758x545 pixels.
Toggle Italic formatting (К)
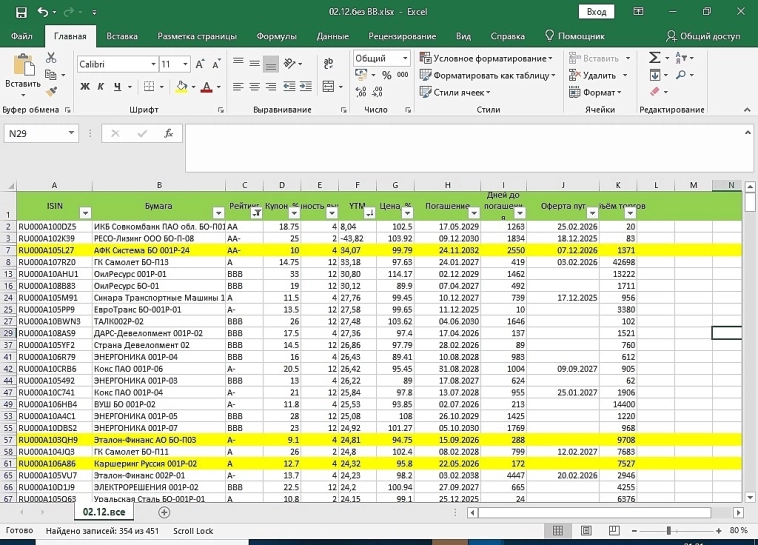(x=101, y=87)
